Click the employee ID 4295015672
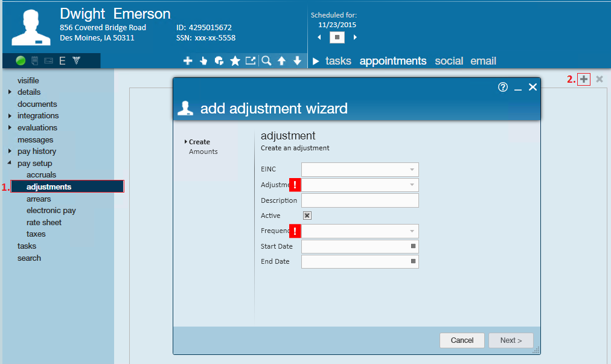The image size is (611, 364). pos(210,27)
